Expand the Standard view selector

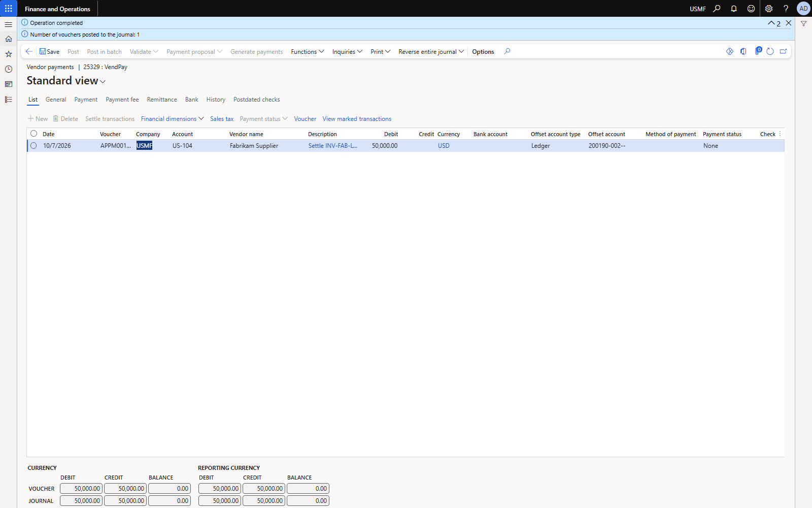(66, 81)
